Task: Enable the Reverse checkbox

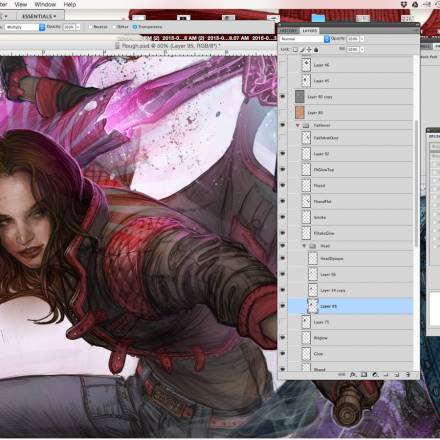Action: coord(90,27)
